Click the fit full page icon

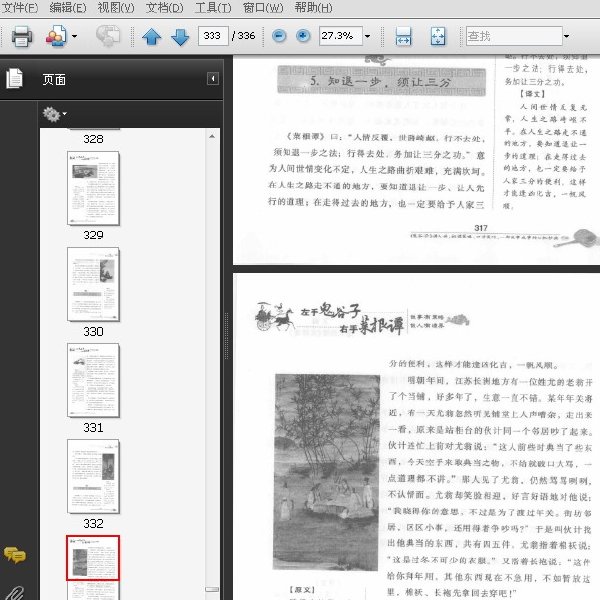tap(438, 36)
